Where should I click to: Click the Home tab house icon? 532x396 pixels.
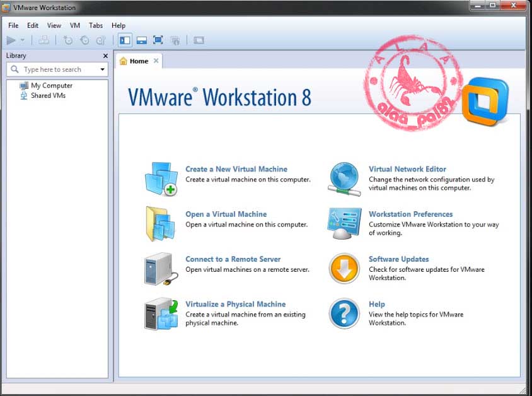coord(123,61)
